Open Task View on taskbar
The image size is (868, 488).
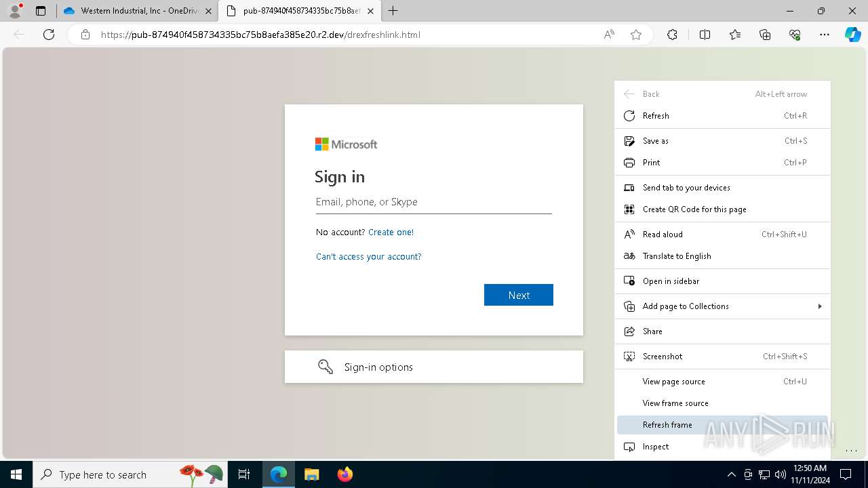point(244,474)
